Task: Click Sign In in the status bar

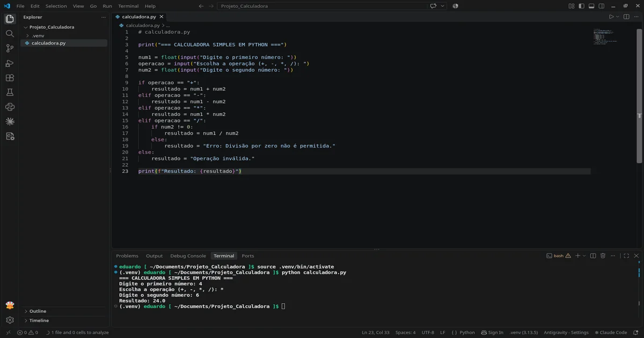Action: (492, 333)
